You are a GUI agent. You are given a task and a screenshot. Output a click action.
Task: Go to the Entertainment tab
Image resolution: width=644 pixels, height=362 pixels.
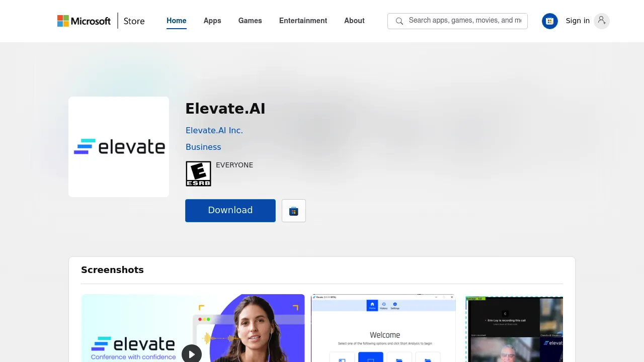[x=303, y=21]
